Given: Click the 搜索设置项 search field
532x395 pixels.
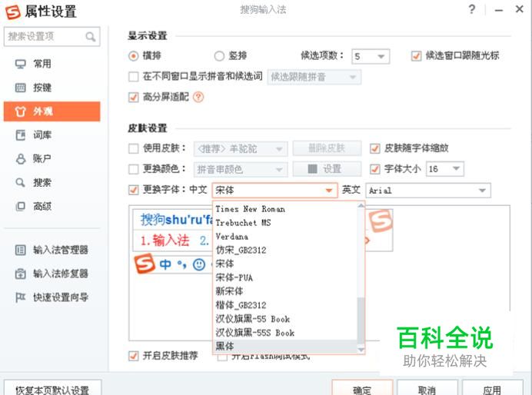Looking at the screenshot, I should pos(52,37).
